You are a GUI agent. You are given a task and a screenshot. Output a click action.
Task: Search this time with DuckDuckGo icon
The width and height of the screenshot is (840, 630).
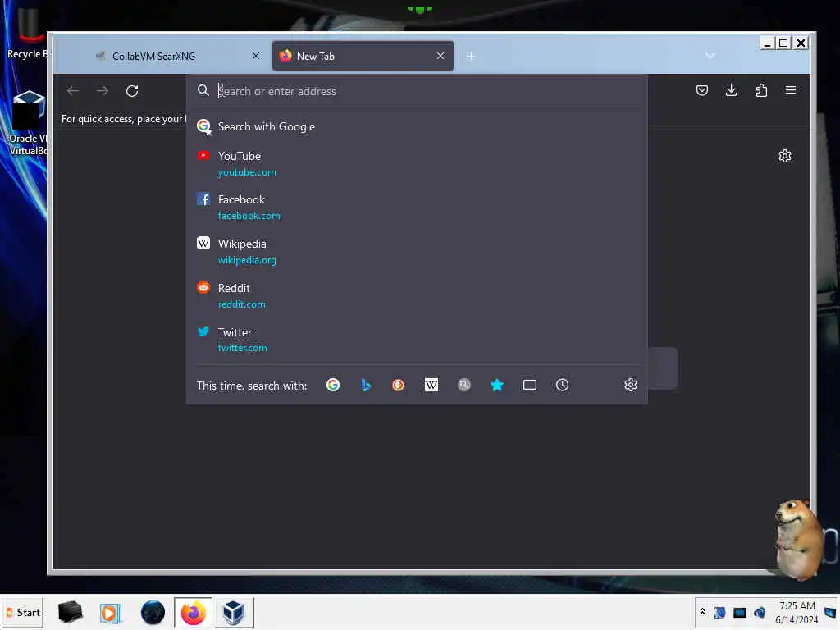pos(398,386)
